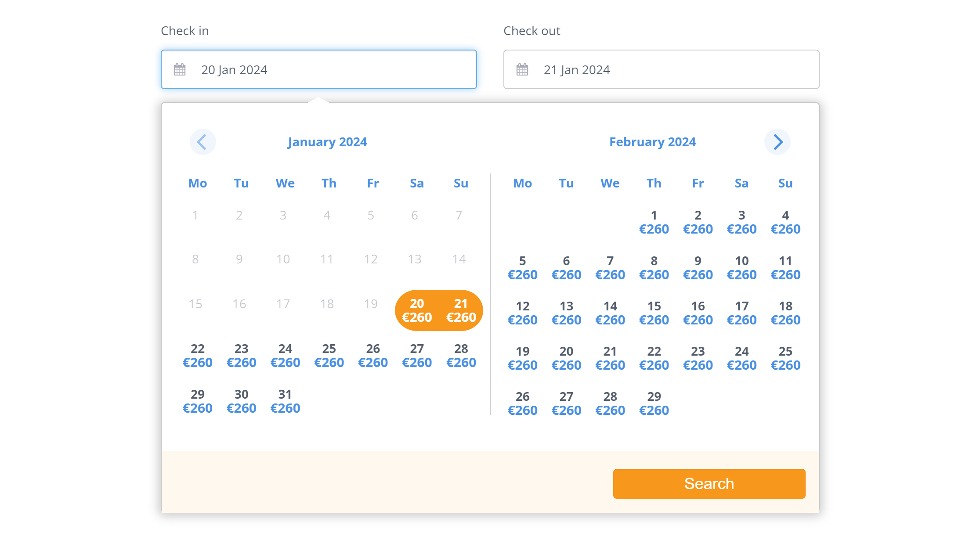This screenshot has height=551, width=980.
Task: Choose February 14 in the calendar
Action: [x=610, y=313]
